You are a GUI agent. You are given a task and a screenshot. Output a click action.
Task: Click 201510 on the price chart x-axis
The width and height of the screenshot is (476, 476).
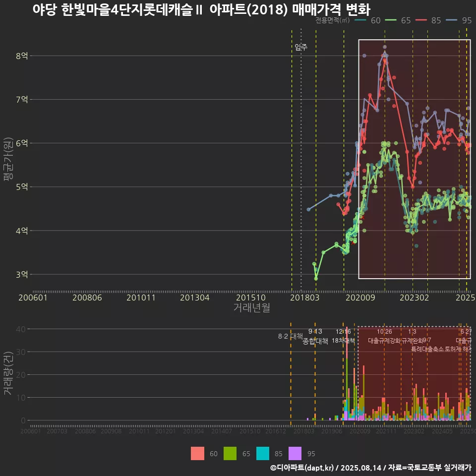[251, 297]
